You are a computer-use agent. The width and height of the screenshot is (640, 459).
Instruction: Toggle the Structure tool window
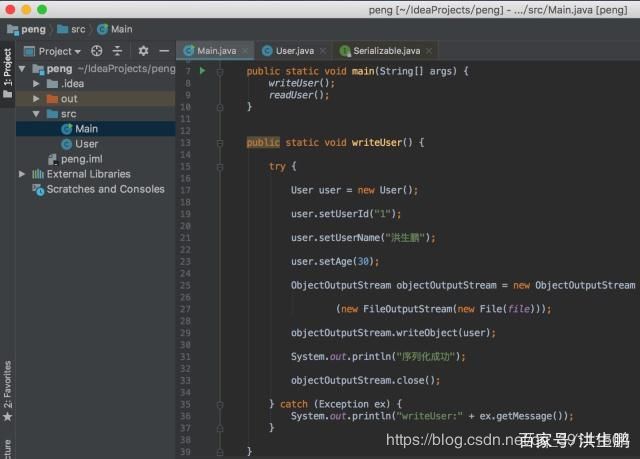click(x=7, y=449)
